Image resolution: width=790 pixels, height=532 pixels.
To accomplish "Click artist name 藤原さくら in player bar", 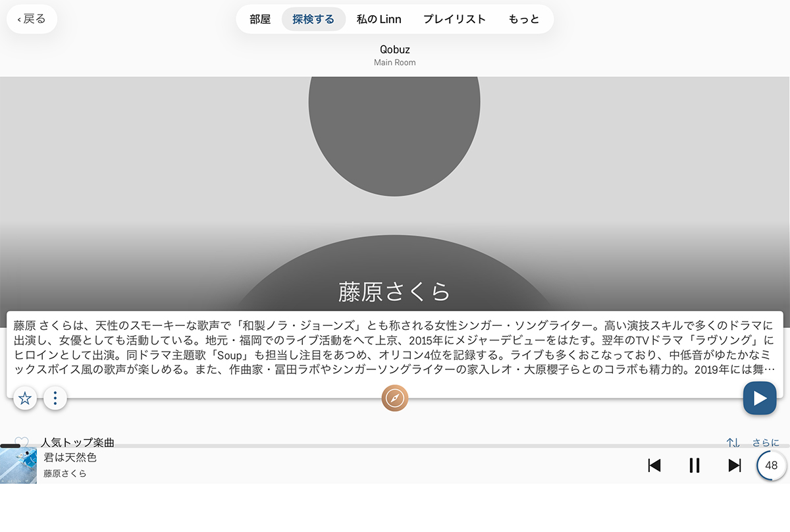I will (x=65, y=473).
